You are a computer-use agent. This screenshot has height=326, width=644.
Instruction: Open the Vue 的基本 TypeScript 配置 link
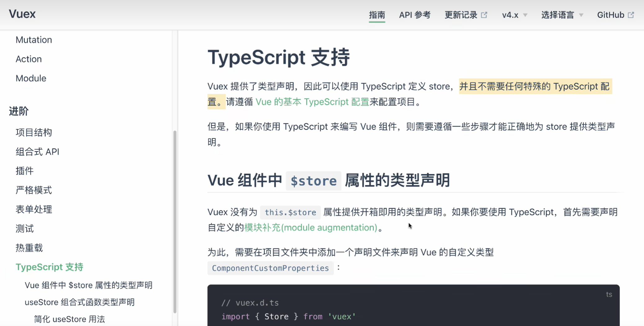(312, 102)
